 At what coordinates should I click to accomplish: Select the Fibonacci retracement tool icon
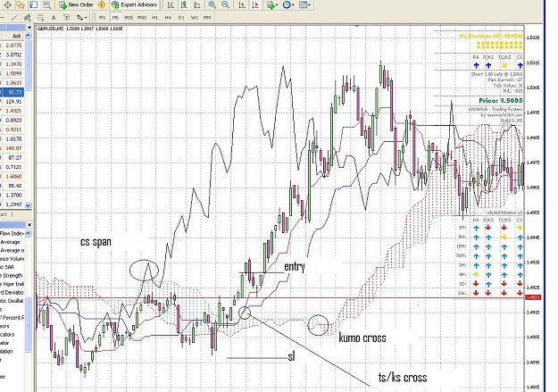(x=40, y=18)
